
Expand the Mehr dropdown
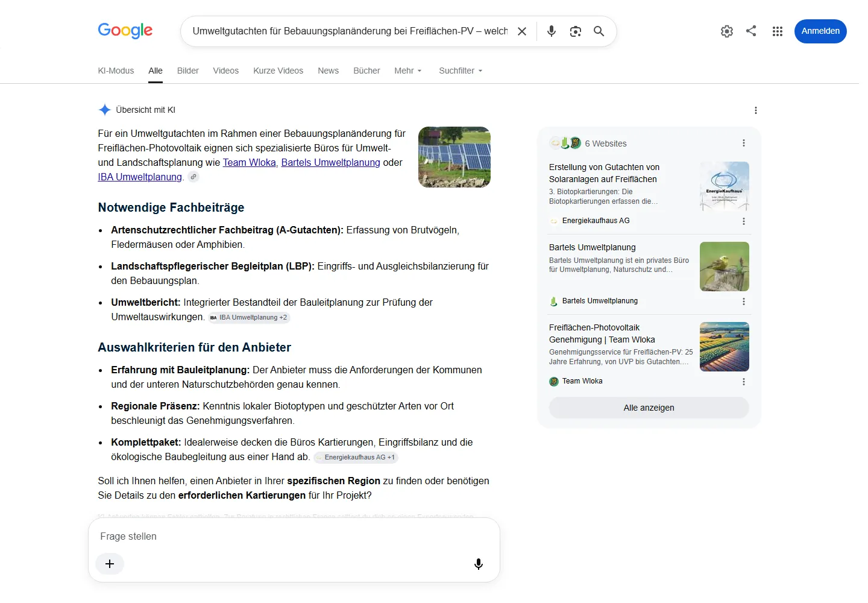[x=408, y=71]
